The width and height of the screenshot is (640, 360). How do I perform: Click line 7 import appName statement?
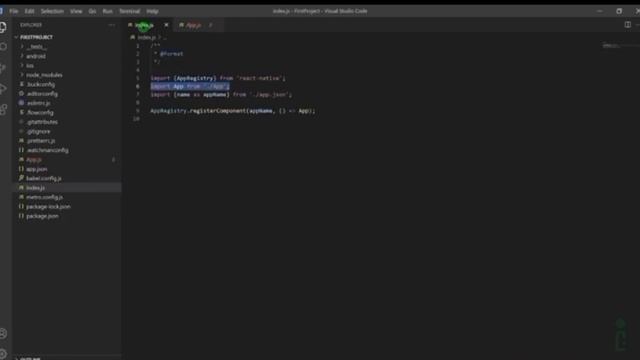coord(221,95)
